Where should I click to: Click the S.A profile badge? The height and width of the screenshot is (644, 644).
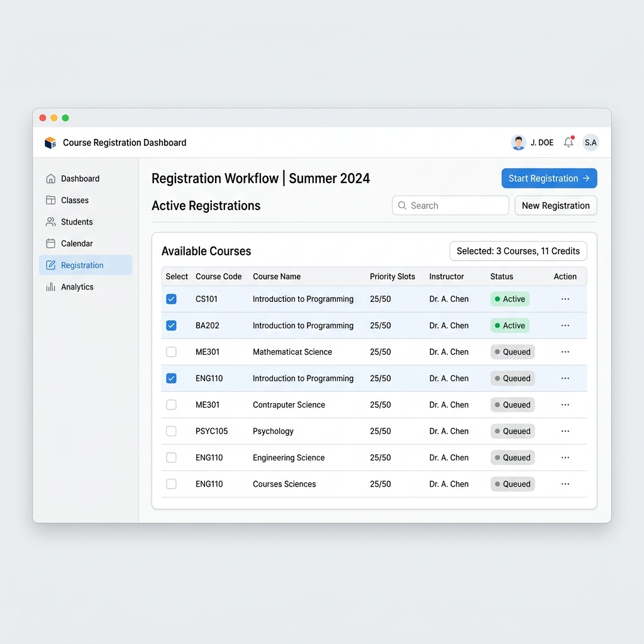click(x=591, y=143)
